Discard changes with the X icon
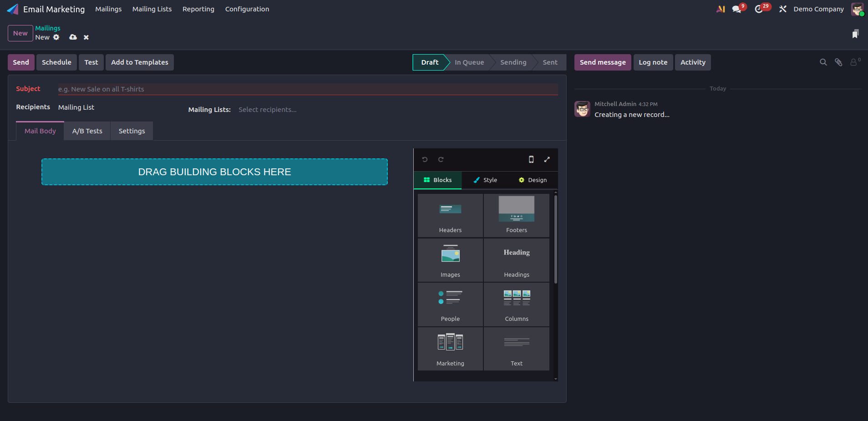This screenshot has height=421, width=868. pyautogui.click(x=86, y=37)
